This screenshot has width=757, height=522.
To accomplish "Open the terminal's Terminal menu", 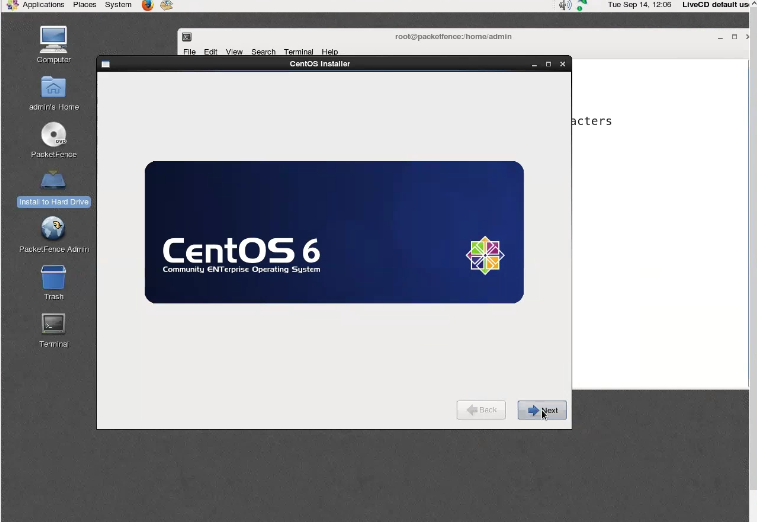I will (298, 52).
